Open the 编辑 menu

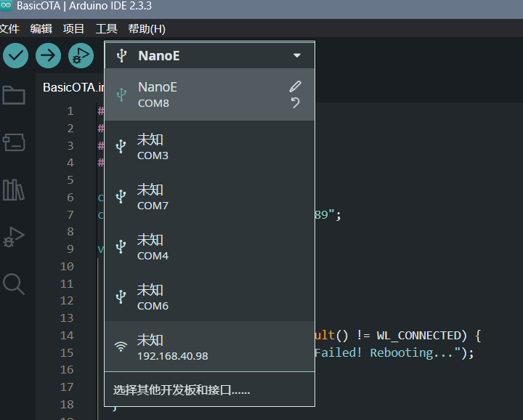tap(41, 28)
